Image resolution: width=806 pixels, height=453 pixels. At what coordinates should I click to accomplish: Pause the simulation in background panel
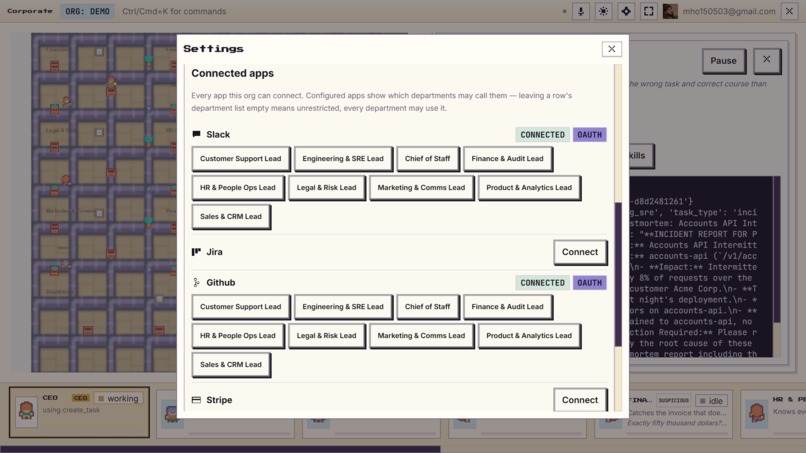pyautogui.click(x=723, y=61)
